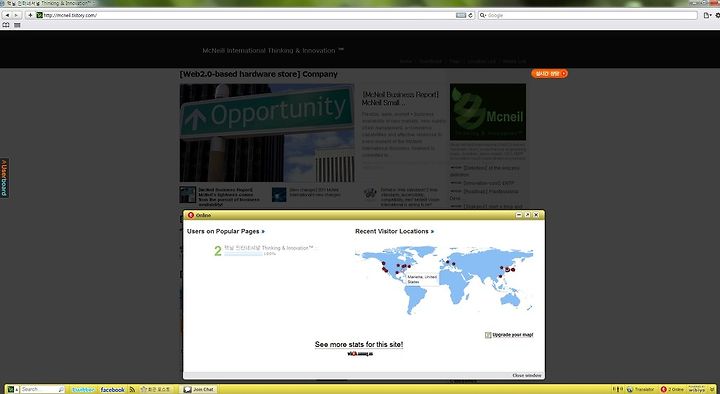Click the red Online icon in panel title
The height and width of the screenshot is (394, 720).
191,215
